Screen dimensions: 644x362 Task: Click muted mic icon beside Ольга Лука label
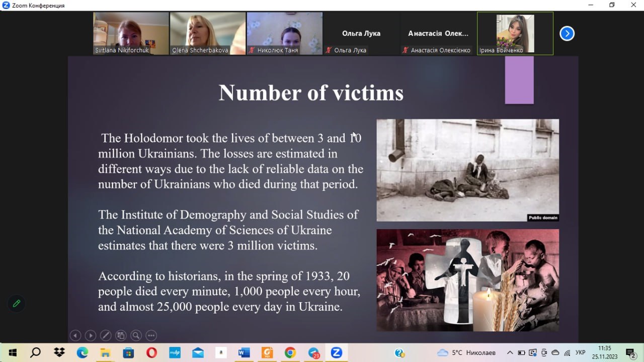[329, 50]
